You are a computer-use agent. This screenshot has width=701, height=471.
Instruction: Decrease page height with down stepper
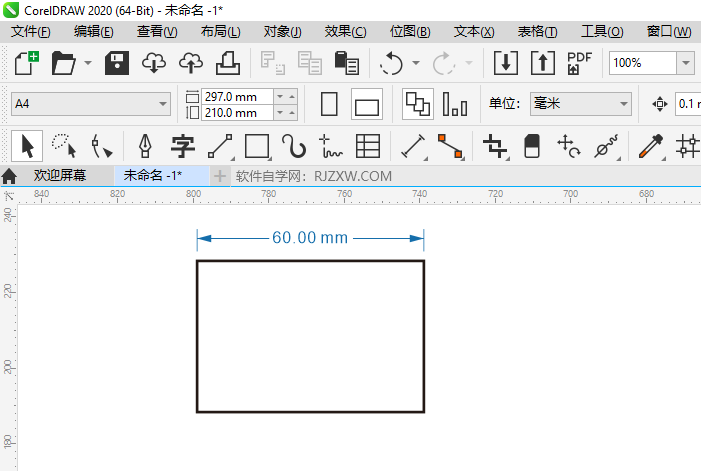click(280, 113)
